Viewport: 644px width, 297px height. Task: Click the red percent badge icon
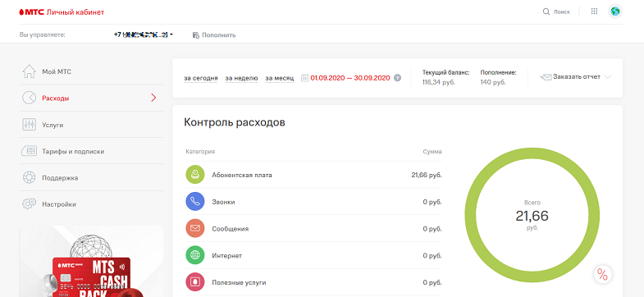tap(602, 274)
